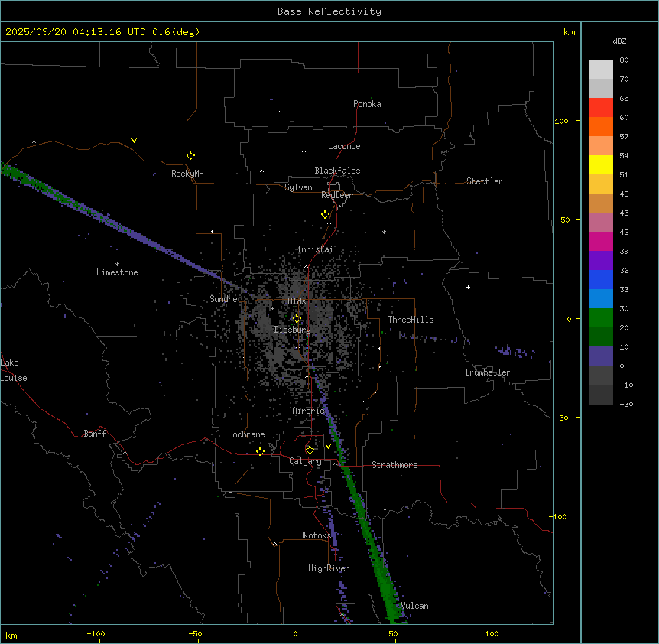Click the green 20-30 dBZ legend swatch

pos(601,317)
